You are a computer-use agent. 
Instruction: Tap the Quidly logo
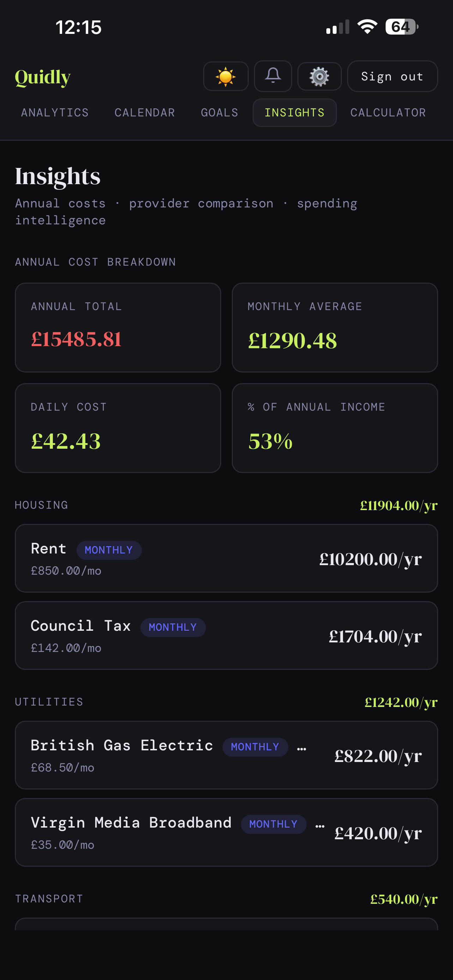point(43,77)
